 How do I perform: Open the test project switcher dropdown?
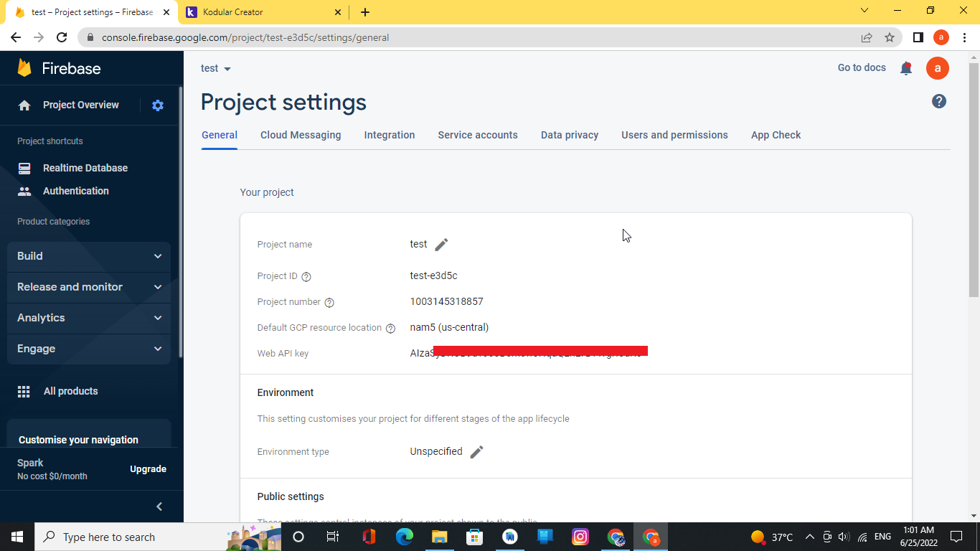tap(215, 68)
